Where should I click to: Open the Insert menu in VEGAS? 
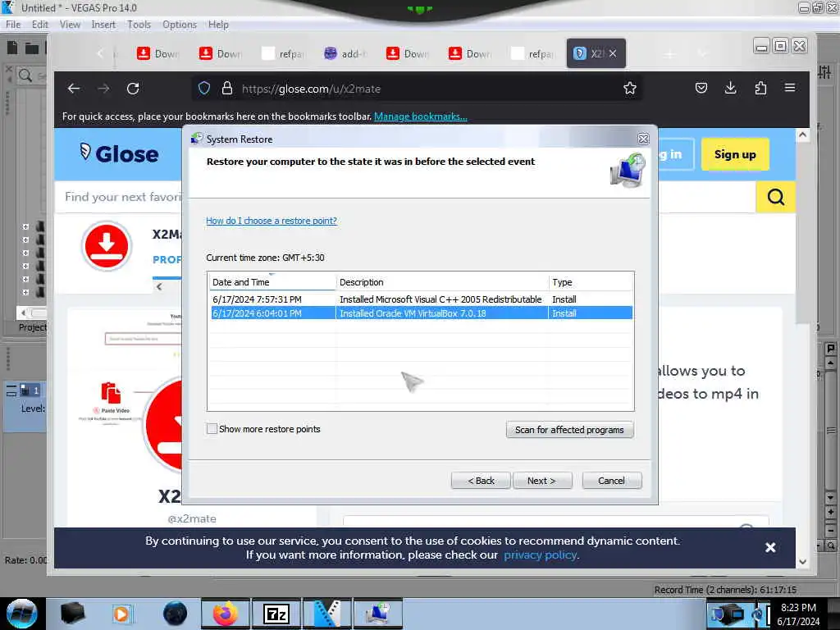tap(103, 25)
